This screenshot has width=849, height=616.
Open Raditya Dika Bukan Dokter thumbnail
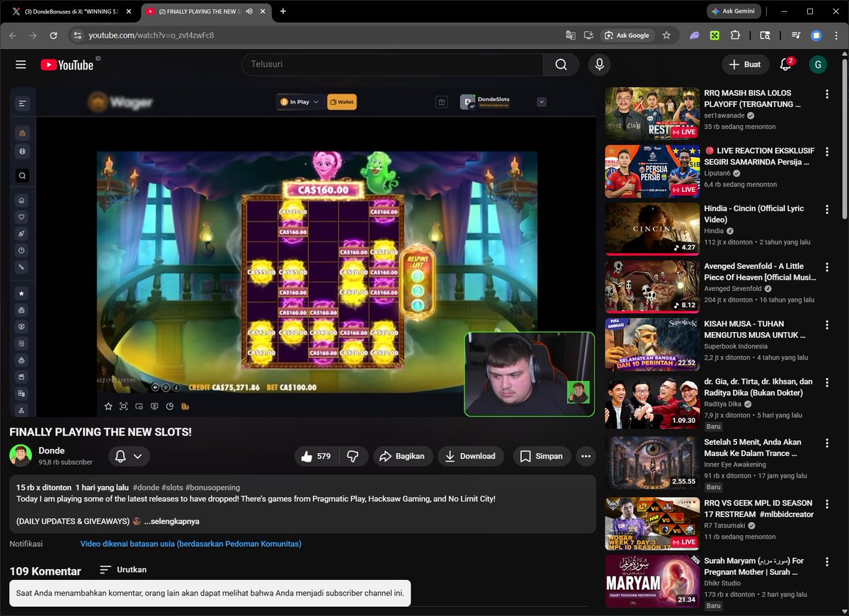click(652, 402)
